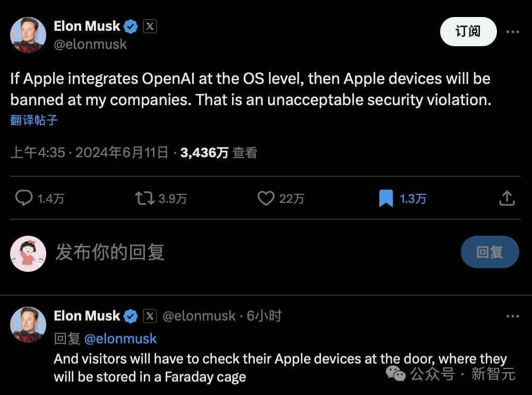Click the 回复 reply button
Screen dimensions: 532x395
click(490, 252)
